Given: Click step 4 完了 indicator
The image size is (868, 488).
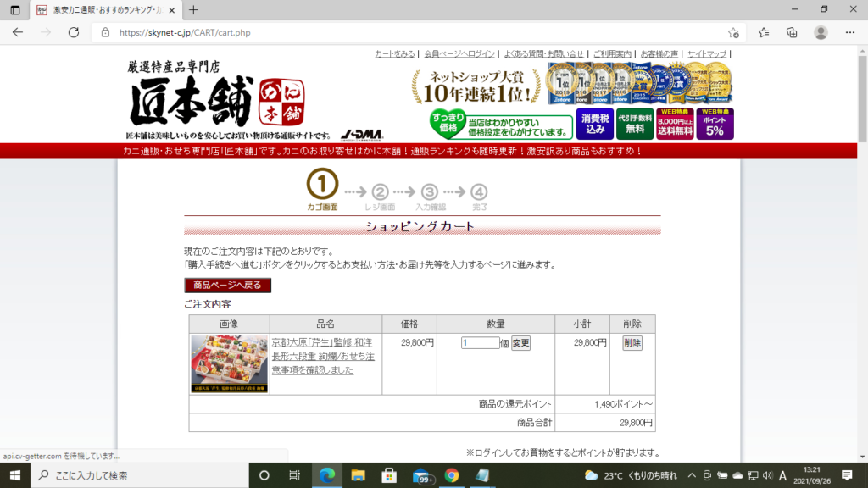Looking at the screenshot, I should 480,197.
